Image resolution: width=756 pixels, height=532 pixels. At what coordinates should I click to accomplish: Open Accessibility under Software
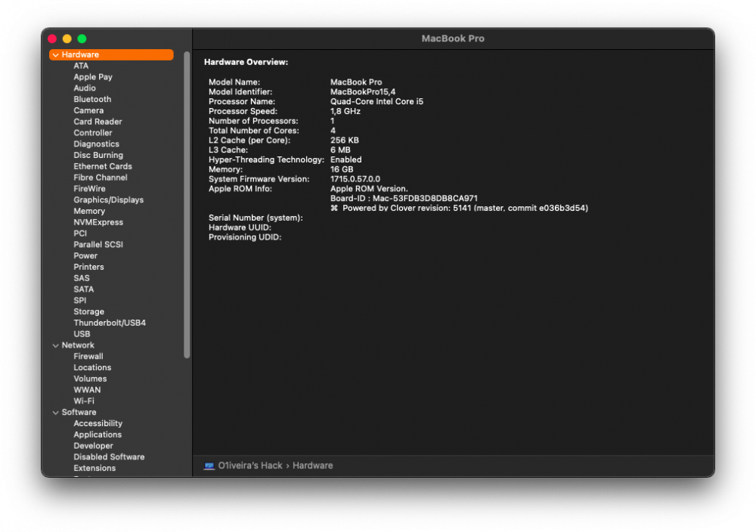pyautogui.click(x=98, y=423)
